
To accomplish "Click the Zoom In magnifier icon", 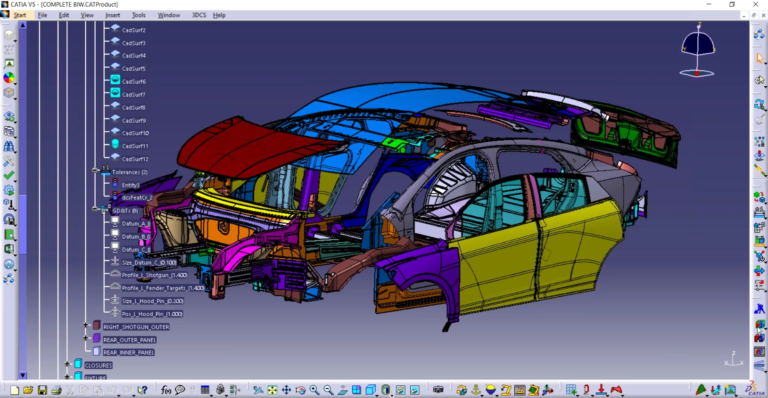I will tap(314, 390).
